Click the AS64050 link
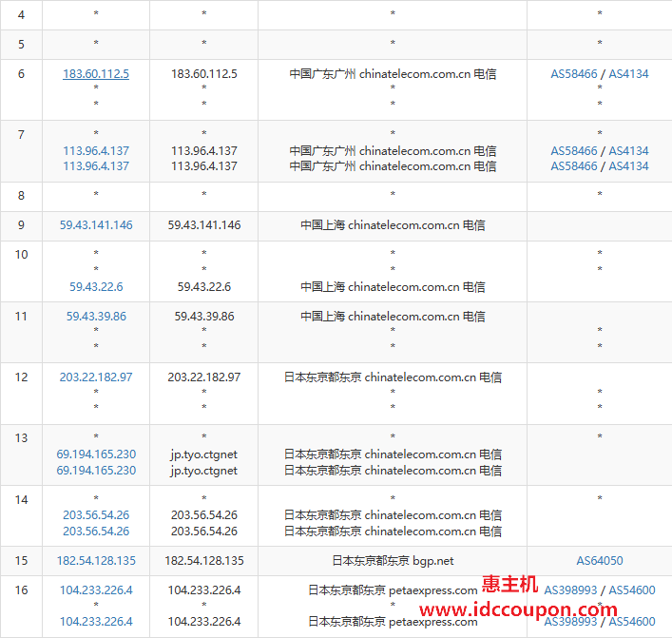Screen dimensions: 672x638 click(x=600, y=561)
